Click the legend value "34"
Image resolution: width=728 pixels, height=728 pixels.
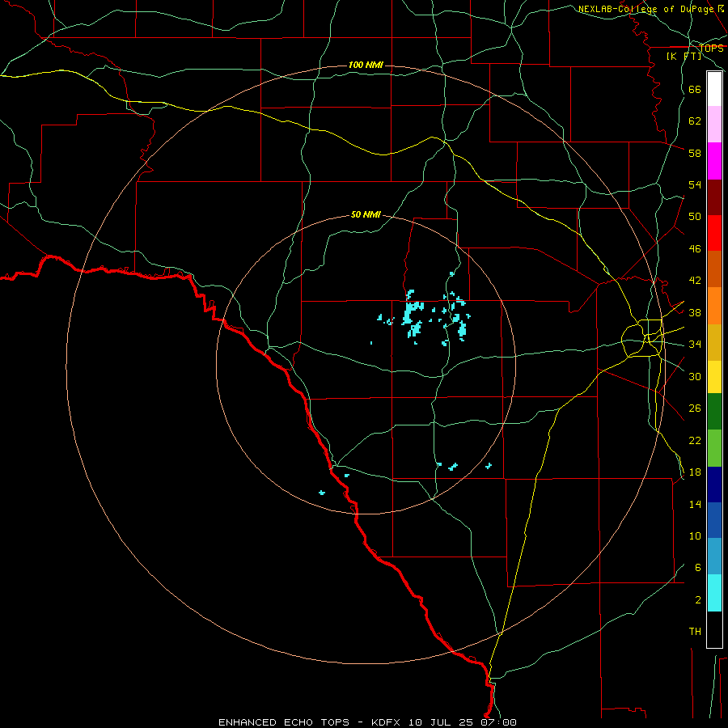pos(695,345)
